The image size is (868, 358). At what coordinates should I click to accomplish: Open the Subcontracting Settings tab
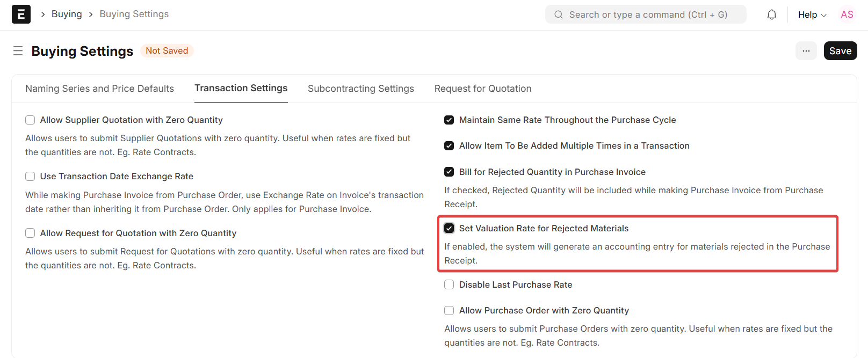(x=360, y=89)
